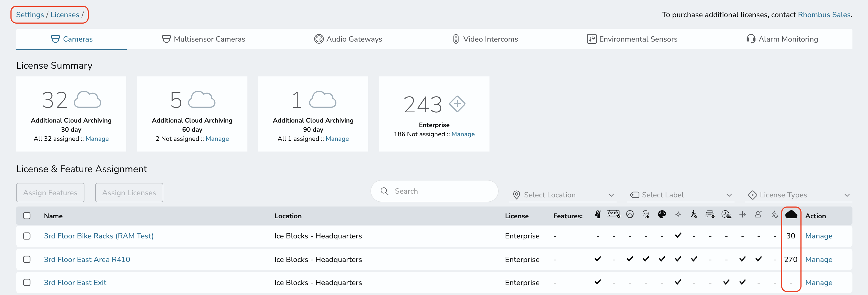Open the Select Location dropdown
This screenshot has height=295, width=868.
pyautogui.click(x=563, y=195)
